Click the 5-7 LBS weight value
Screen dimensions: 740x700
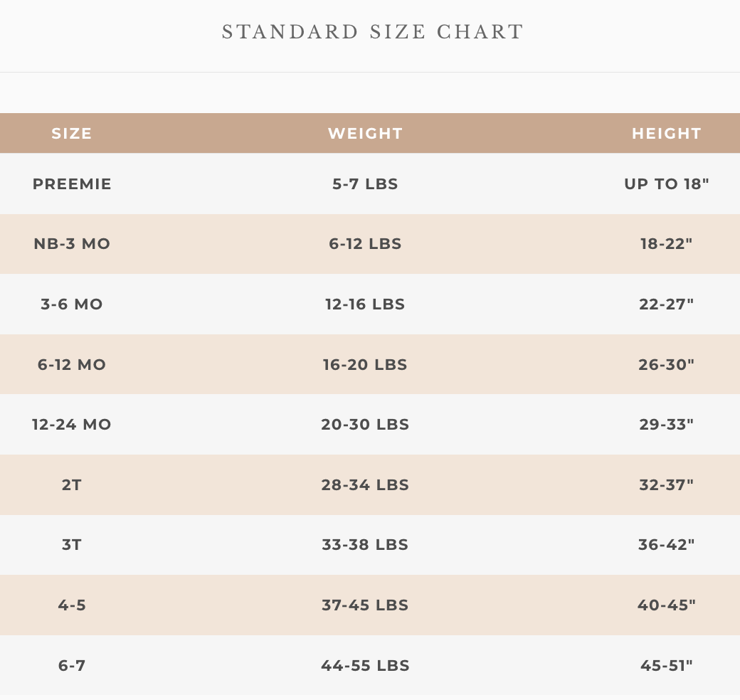(x=365, y=184)
